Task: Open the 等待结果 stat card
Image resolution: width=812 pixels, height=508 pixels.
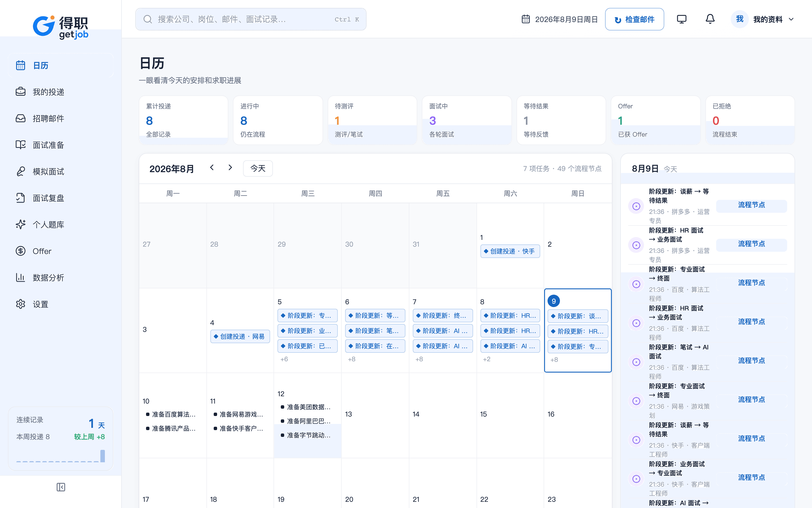Action: point(561,120)
